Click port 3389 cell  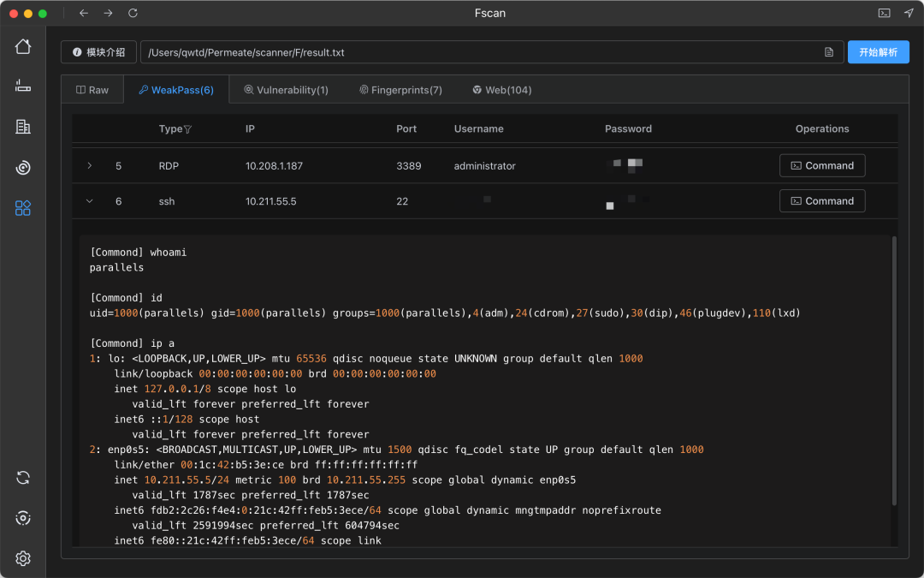(408, 166)
